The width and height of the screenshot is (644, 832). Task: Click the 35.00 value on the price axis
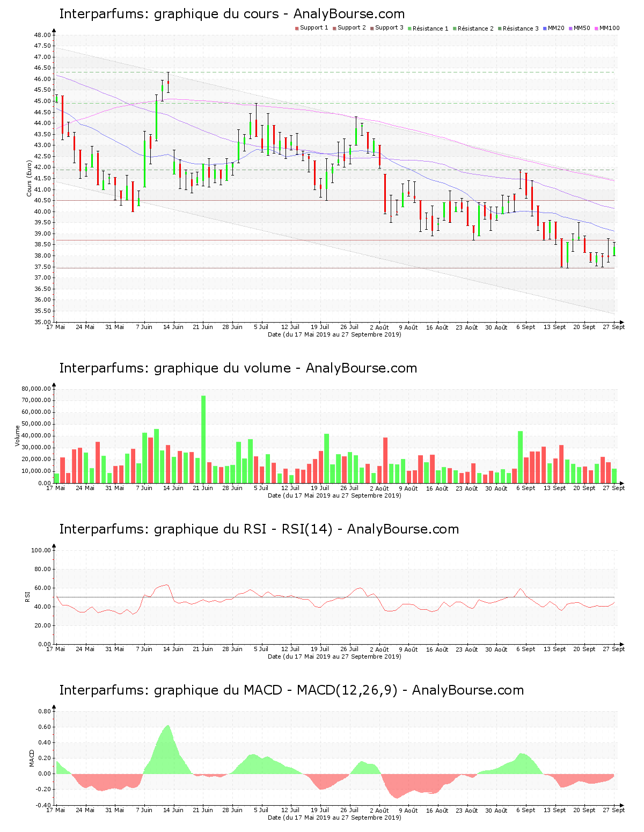[43, 322]
